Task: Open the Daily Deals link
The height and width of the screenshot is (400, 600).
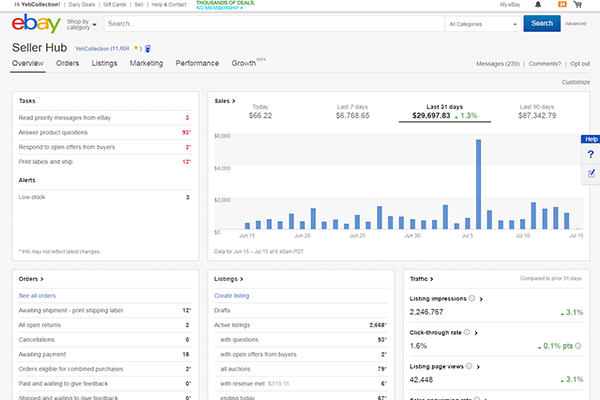Action: click(82, 5)
